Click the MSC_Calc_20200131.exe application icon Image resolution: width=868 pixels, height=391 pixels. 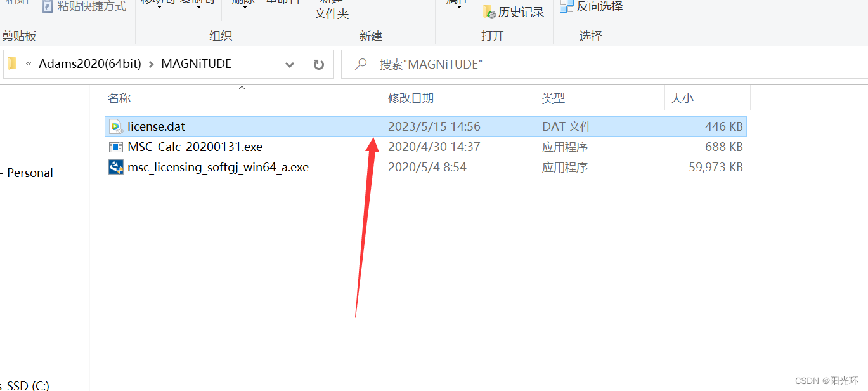[x=115, y=147]
